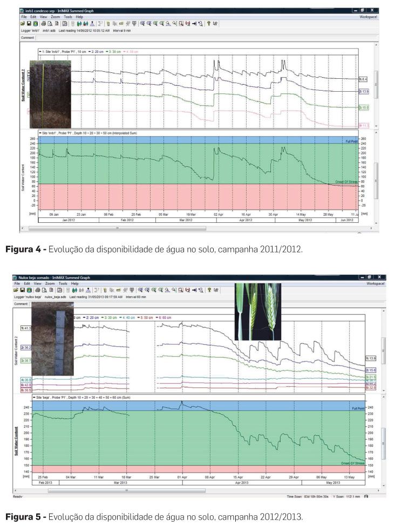Image resolution: width=395 pixels, height=532 pixels.
Task: Click 'Onset Of Stress' label in inrb1 summed graph
Action: pyautogui.click(x=346, y=182)
